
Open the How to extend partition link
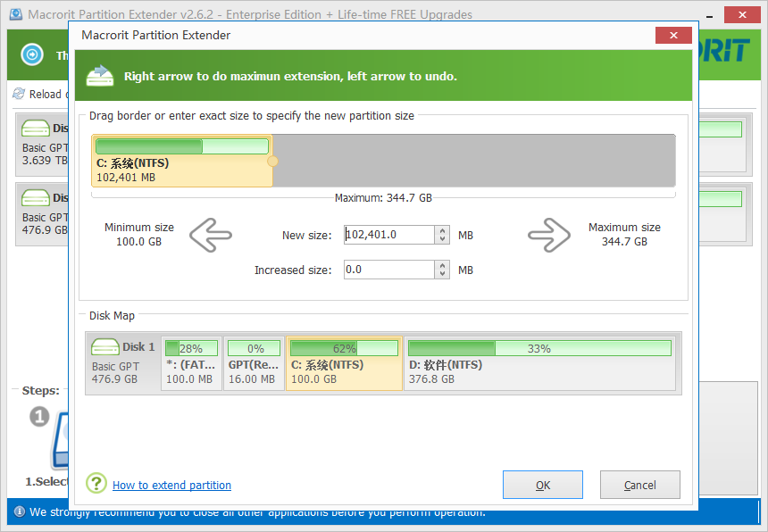[172, 485]
